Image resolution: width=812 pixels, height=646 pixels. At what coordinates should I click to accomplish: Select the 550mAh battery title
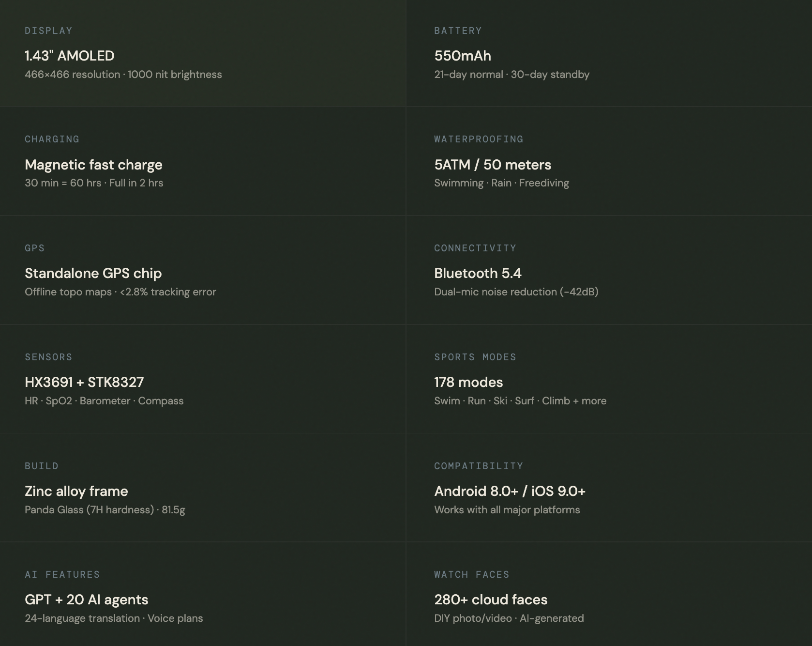click(x=462, y=56)
